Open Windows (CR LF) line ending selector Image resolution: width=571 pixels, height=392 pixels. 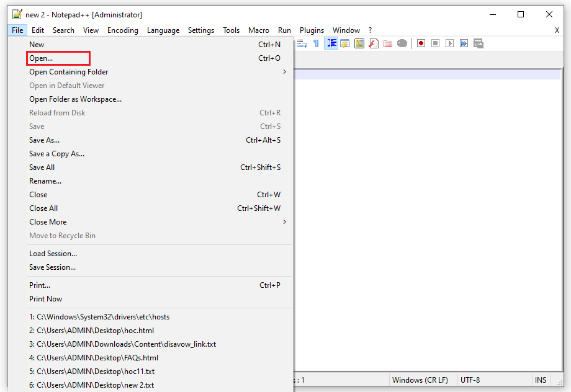pos(420,380)
